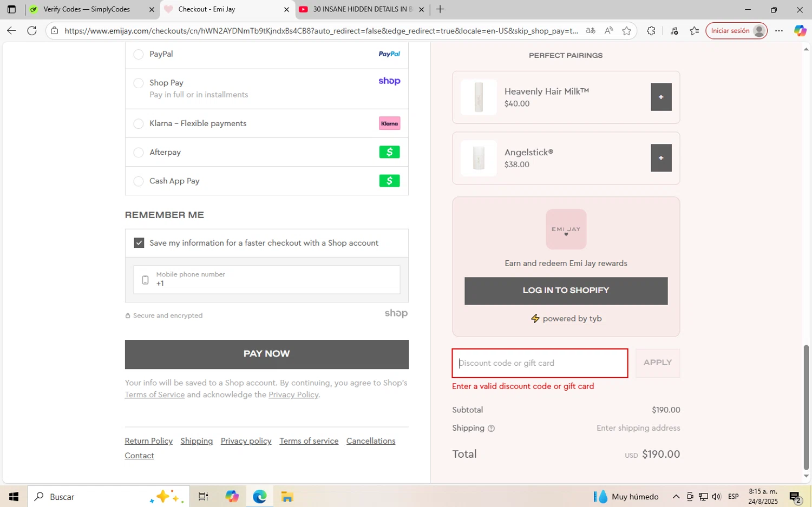812x507 pixels.
Task: Click the volume speaker tray icon
Action: coord(717,497)
